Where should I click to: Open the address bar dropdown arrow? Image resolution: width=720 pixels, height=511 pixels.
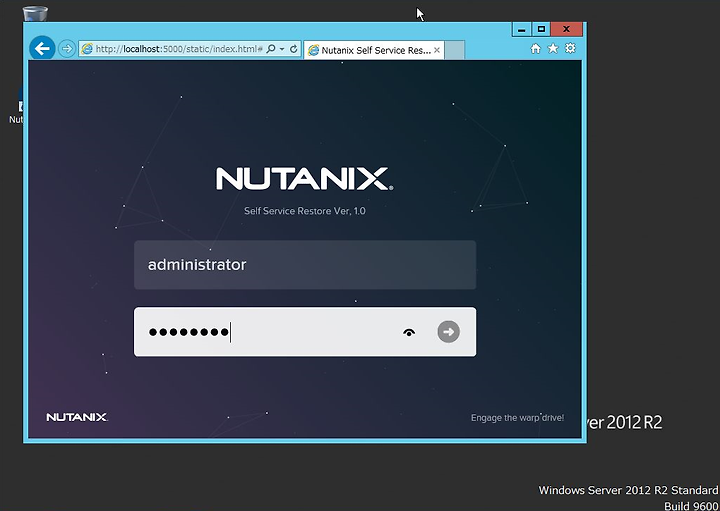282,49
